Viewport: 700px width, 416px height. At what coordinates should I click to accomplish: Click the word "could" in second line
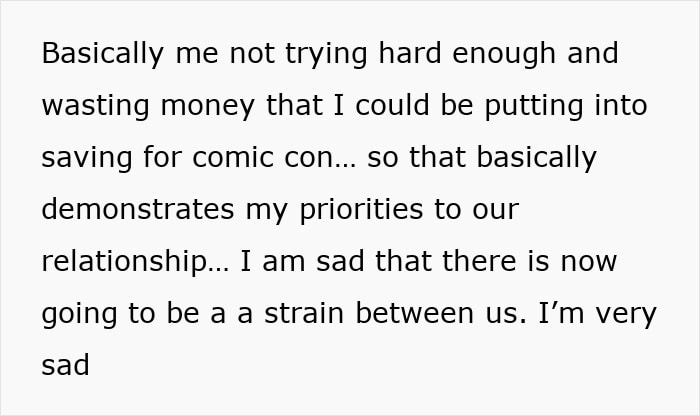pos(392,106)
